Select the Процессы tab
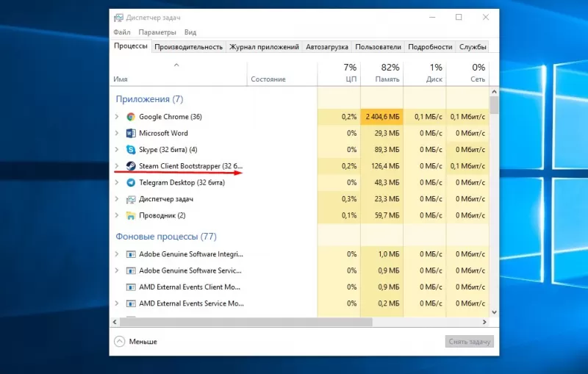This screenshot has height=374, width=588. point(131,46)
